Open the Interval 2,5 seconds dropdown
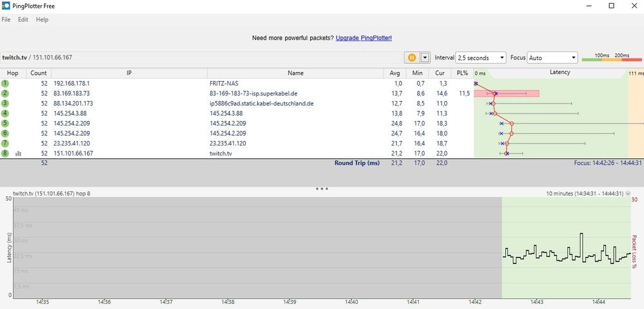The image size is (644, 309). coord(481,58)
